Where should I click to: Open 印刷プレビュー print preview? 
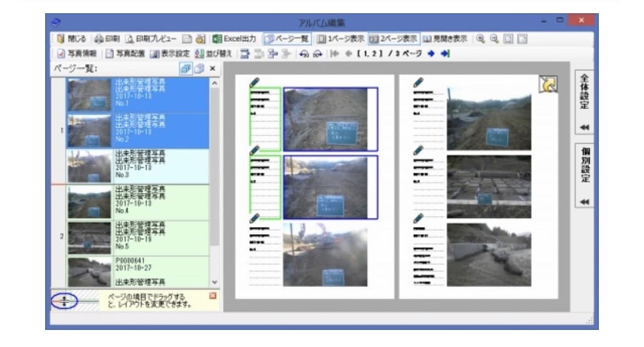coord(151,39)
